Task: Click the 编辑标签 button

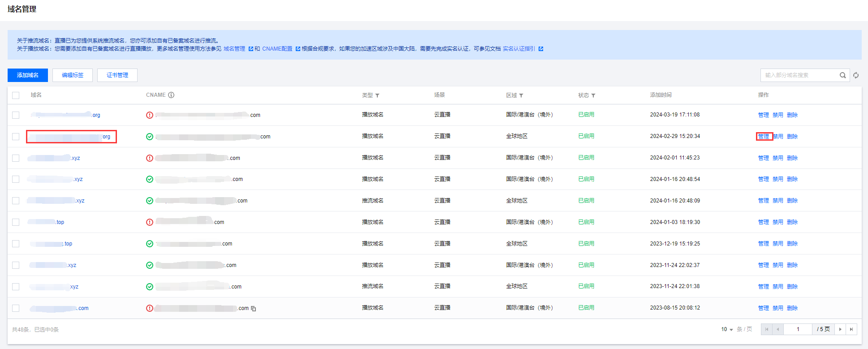Action: point(73,75)
